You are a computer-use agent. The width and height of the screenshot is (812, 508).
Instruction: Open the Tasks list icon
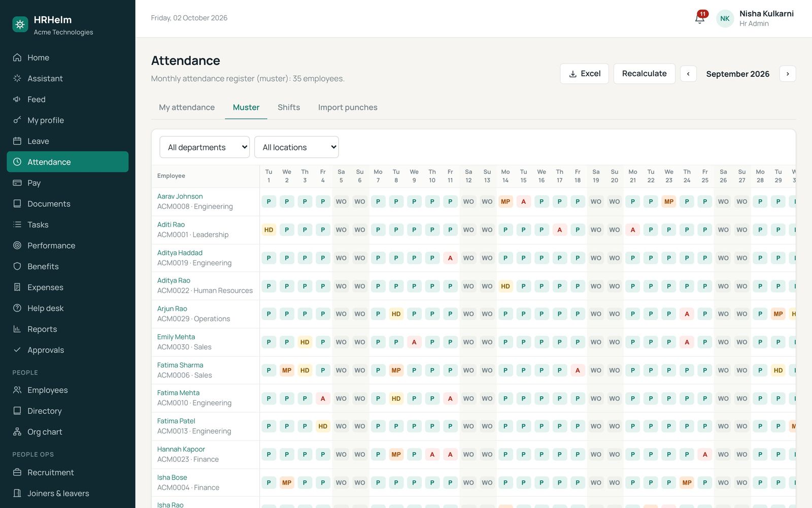(x=17, y=224)
